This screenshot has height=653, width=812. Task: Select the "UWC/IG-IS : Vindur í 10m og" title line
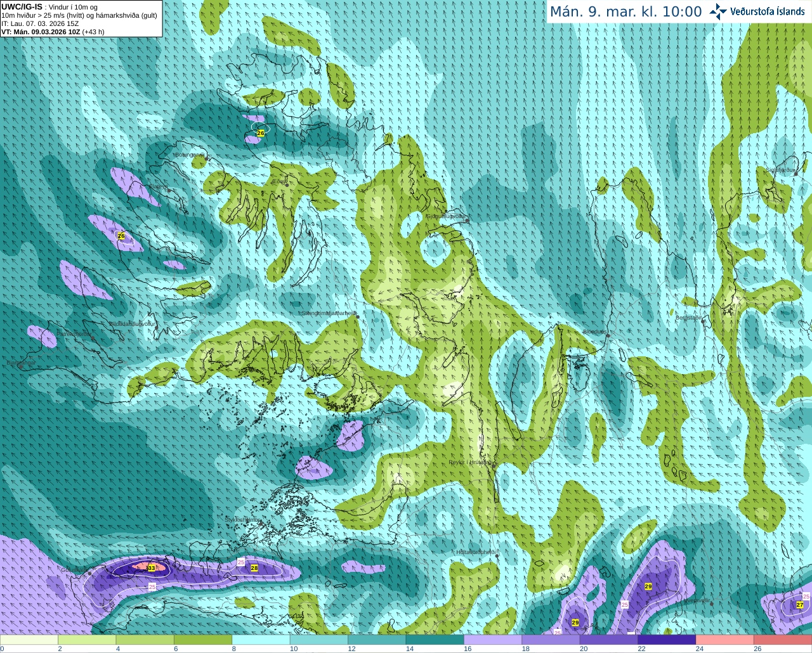[x=49, y=7]
